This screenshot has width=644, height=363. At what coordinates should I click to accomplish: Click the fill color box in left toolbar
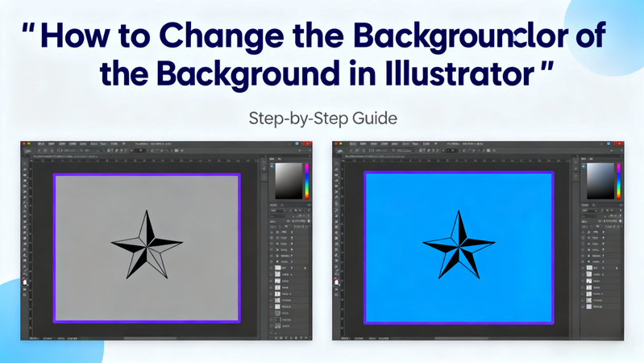[25, 282]
